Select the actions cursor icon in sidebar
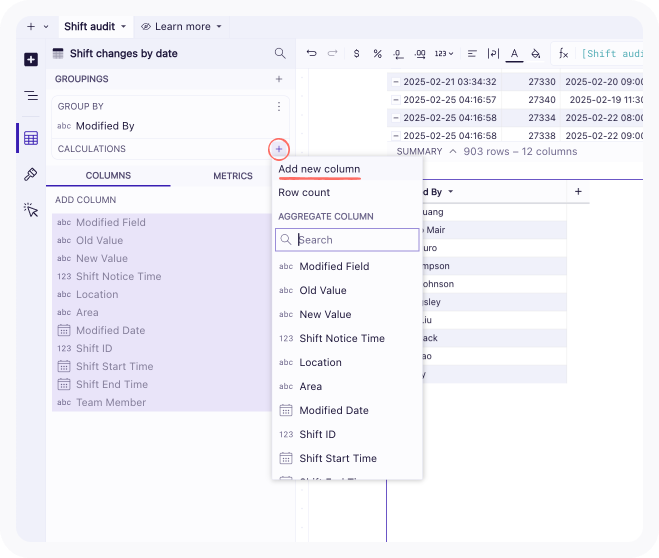 (x=31, y=209)
